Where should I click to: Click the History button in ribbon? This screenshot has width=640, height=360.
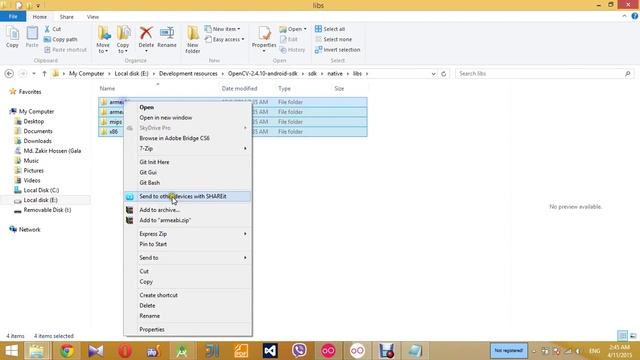click(x=292, y=50)
